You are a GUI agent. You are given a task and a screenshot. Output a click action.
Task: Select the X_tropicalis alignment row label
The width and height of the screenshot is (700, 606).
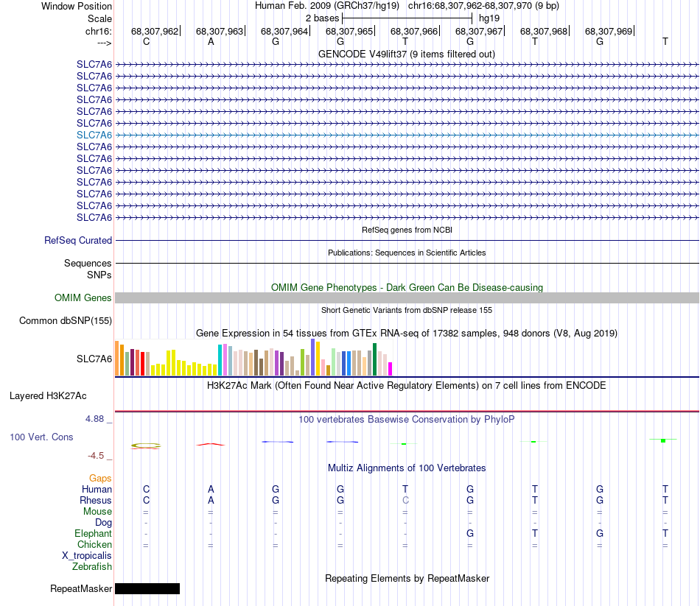[x=87, y=556]
